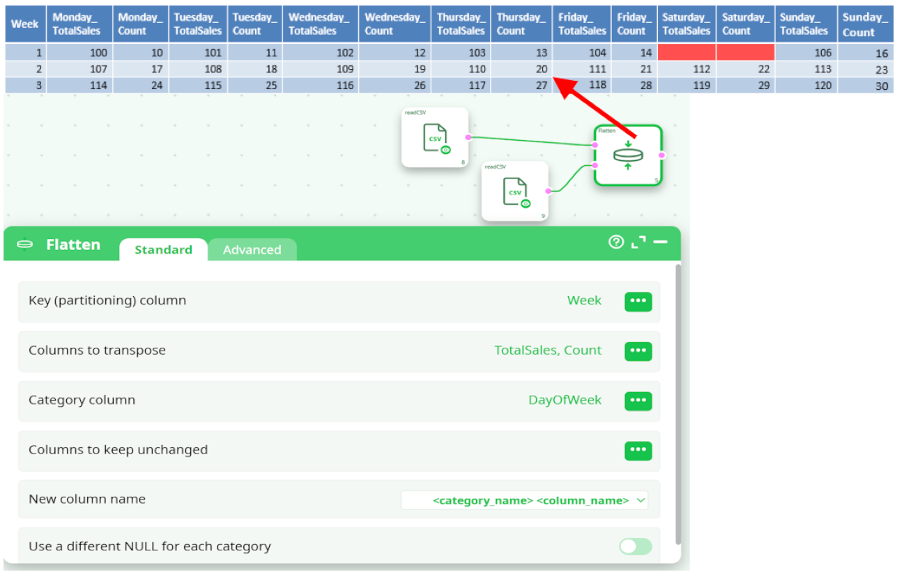Screen dimensions: 911x588
Task: Minimize the Flatten parameter panel
Action: [x=660, y=242]
